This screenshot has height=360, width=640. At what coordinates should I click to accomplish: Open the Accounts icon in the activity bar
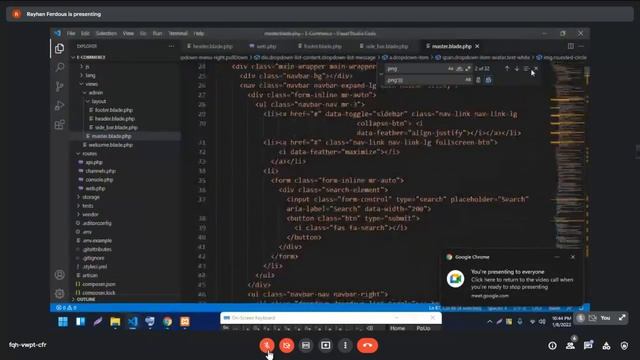pos(60,275)
